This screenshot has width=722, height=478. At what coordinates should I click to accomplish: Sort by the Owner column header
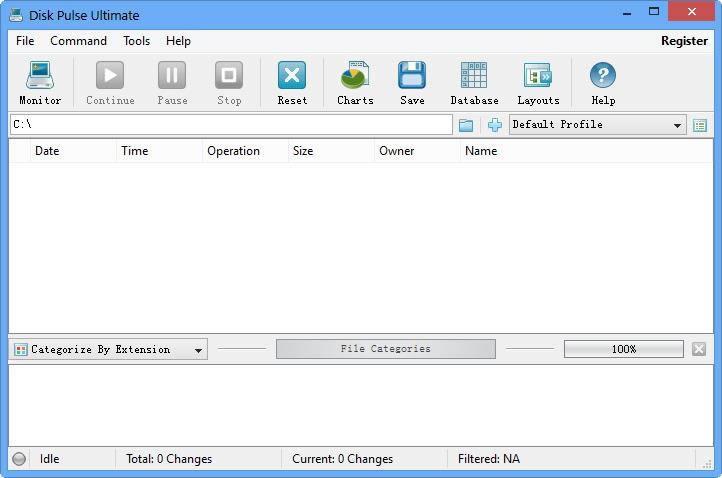point(417,151)
